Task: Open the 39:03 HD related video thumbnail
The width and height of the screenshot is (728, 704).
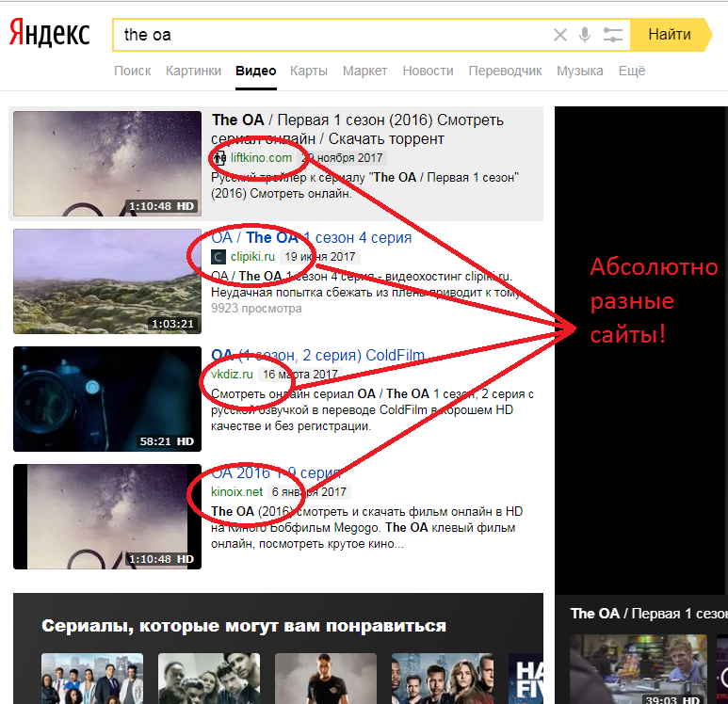Action: coord(639,669)
